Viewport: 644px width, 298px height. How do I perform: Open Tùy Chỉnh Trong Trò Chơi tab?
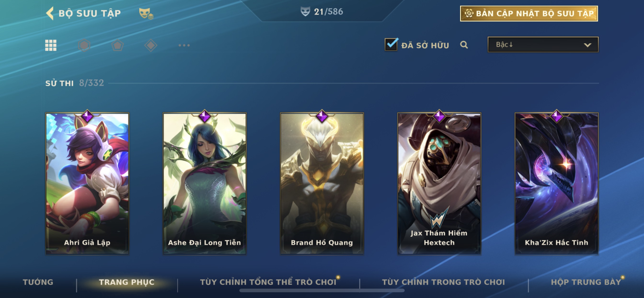click(x=443, y=282)
